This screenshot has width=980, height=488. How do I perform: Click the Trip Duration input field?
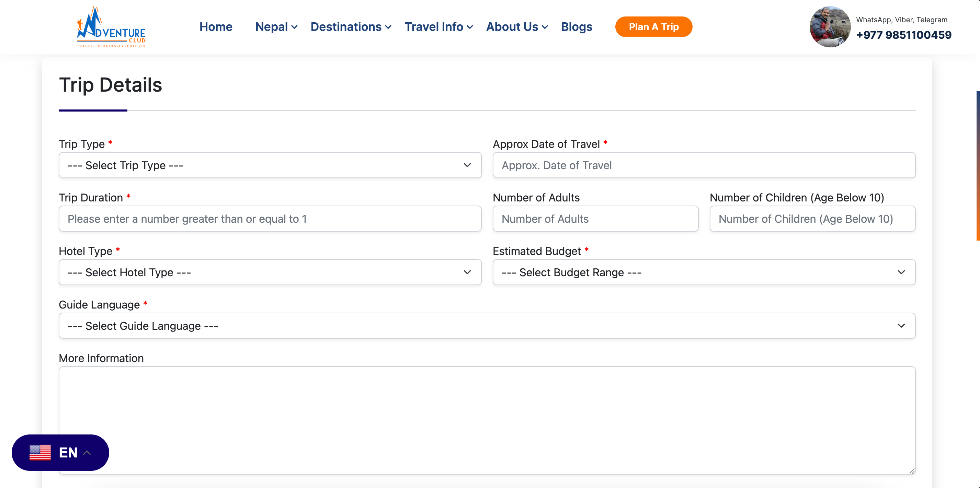click(x=270, y=219)
